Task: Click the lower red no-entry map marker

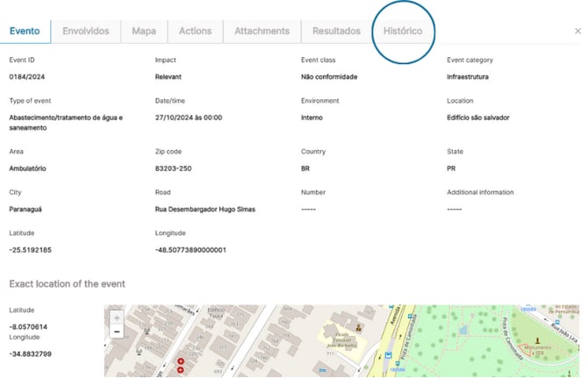Action: point(181,370)
